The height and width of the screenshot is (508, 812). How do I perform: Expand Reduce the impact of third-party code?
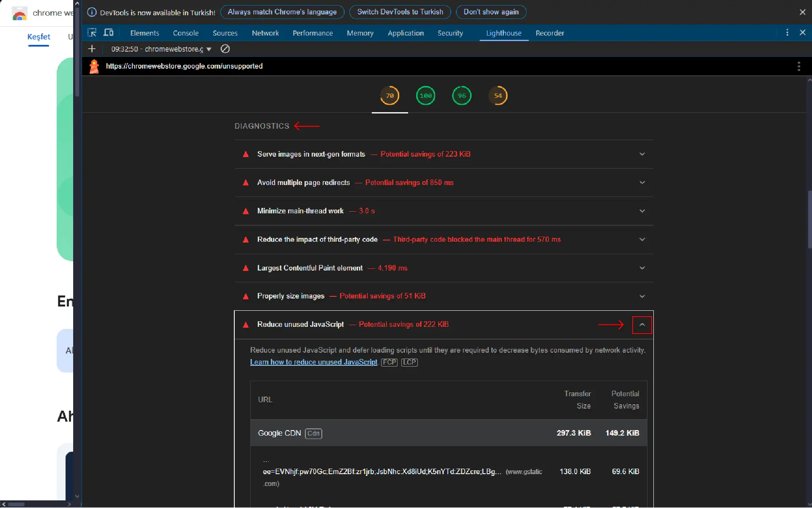642,240
